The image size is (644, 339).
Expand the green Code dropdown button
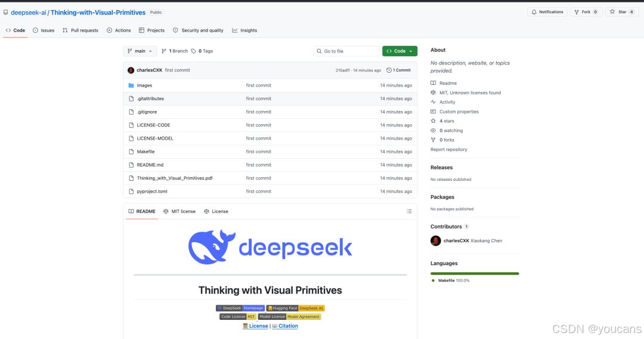[400, 51]
